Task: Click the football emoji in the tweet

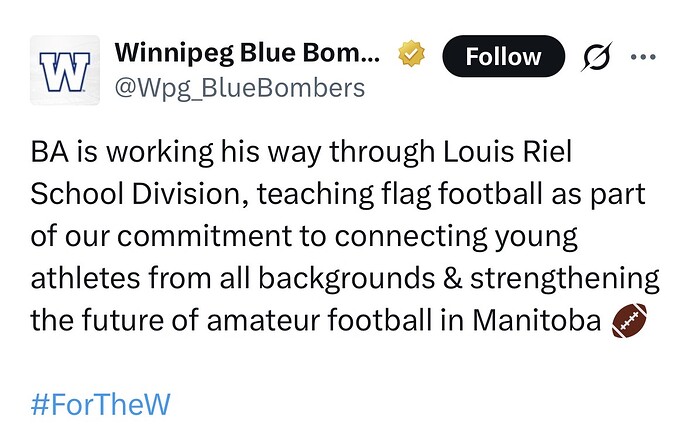Action: click(629, 322)
